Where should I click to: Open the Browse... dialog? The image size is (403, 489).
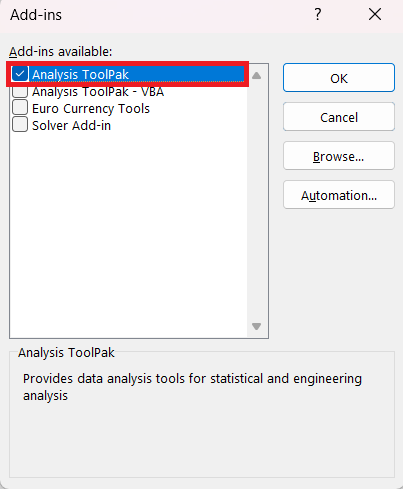click(x=339, y=156)
